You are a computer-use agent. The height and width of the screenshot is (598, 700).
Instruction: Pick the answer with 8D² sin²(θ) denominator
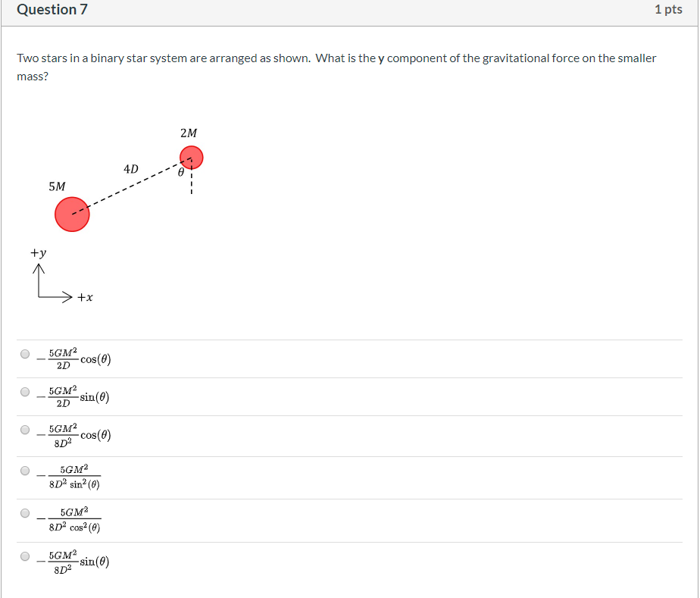tap(23, 471)
